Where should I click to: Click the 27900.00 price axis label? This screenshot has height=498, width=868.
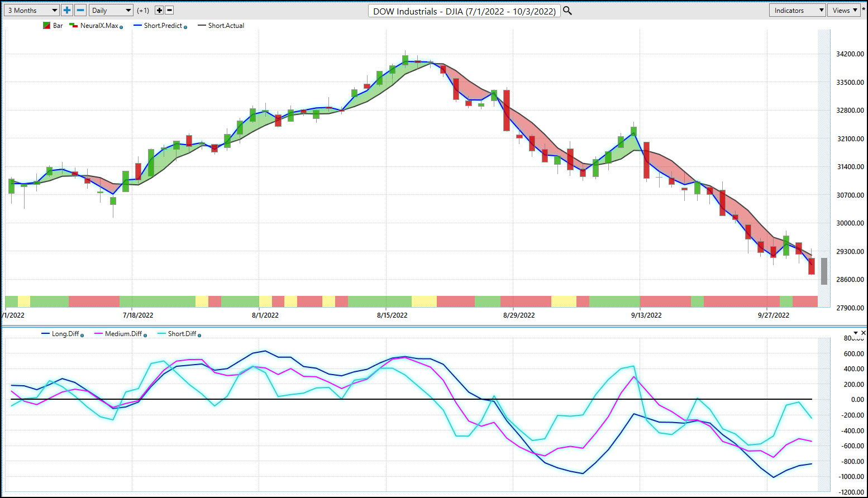pos(850,308)
